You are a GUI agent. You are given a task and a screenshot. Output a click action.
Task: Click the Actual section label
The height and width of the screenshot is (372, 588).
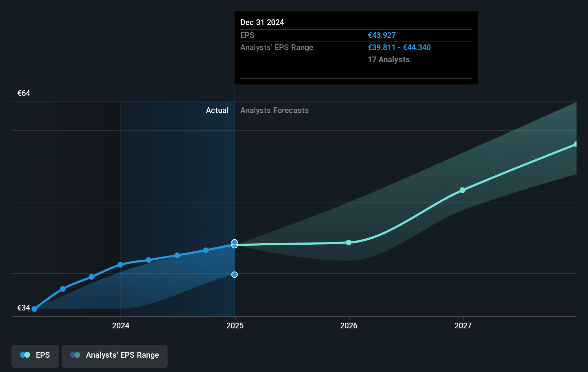pyautogui.click(x=217, y=111)
